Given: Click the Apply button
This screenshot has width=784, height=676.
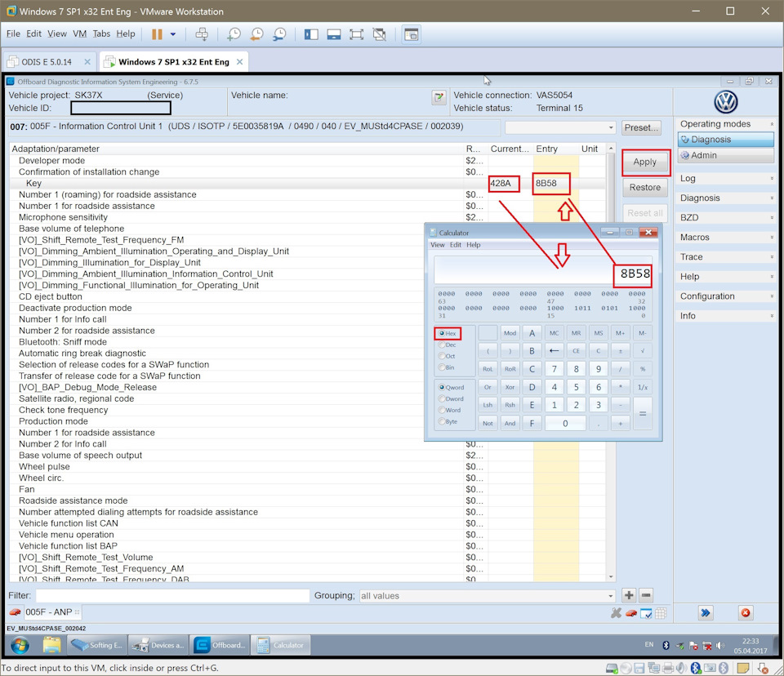Looking at the screenshot, I should (x=644, y=162).
